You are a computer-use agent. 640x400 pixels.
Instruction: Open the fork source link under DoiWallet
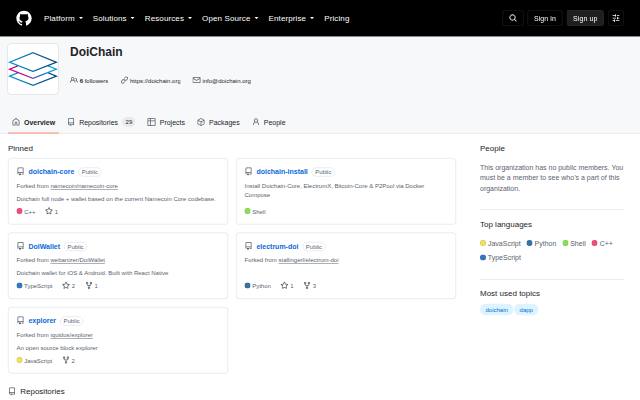pyautogui.click(x=78, y=260)
